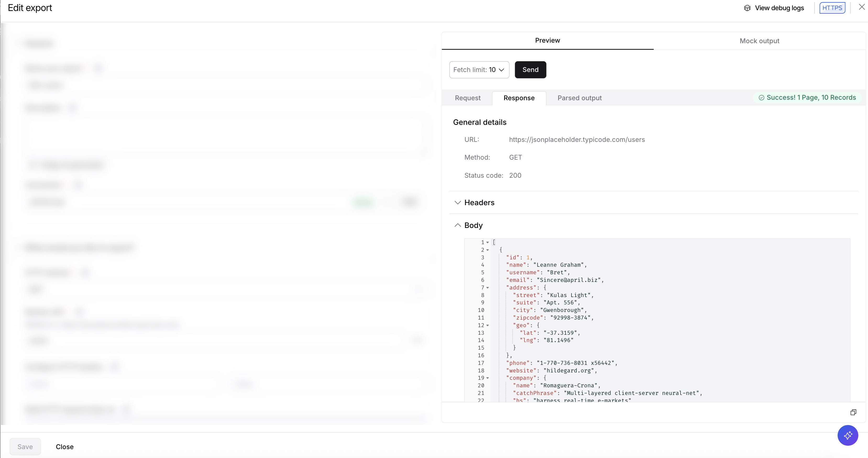Click the "Bret" username value
The height and width of the screenshot is (458, 868).
pos(557,272)
